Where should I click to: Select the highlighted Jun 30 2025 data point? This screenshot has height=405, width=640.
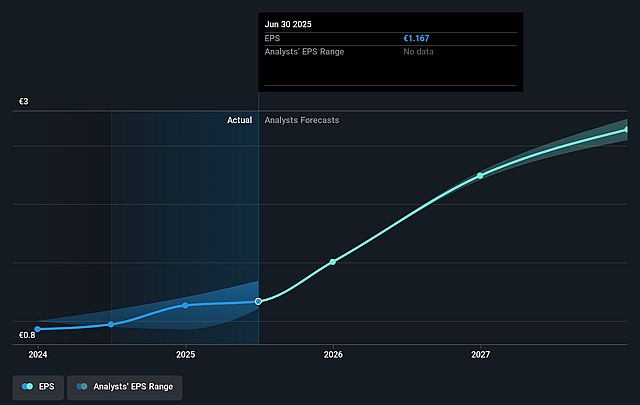pyautogui.click(x=258, y=301)
